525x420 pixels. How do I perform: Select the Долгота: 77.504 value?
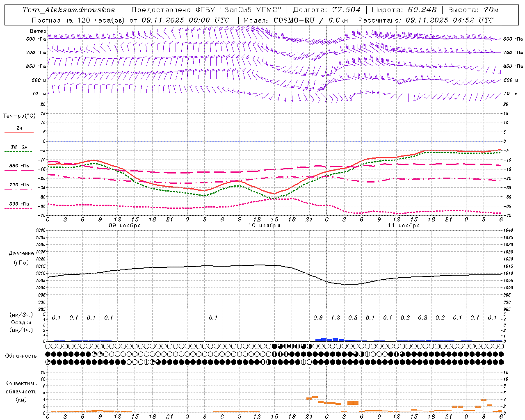327,10
